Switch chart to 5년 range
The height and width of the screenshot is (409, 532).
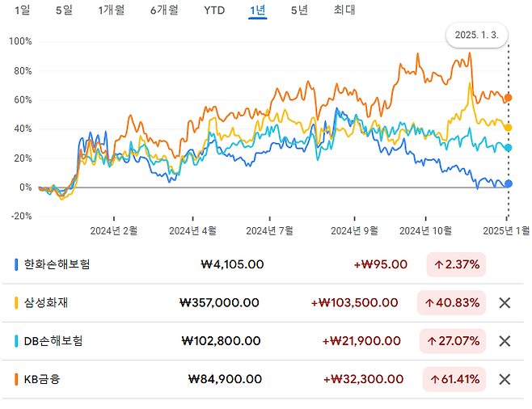299,11
